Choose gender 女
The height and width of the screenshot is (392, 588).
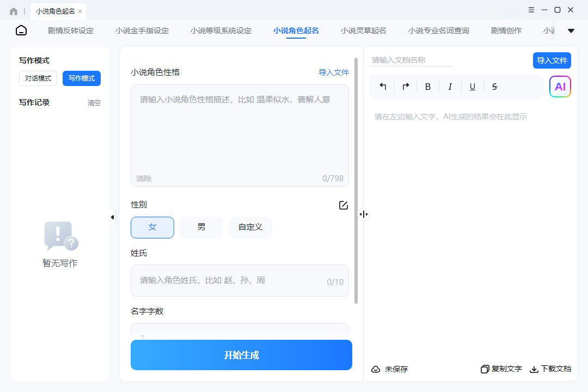(152, 228)
